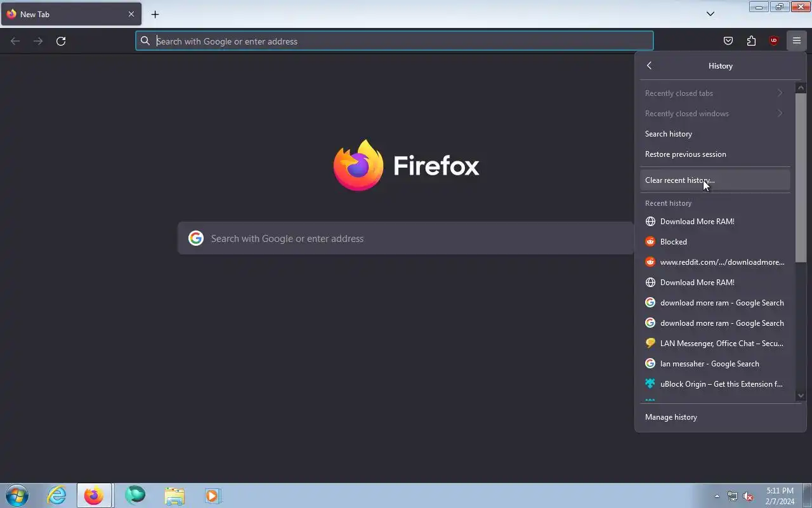Choose Clear recent history…
The width and height of the screenshot is (812, 508).
[715, 180]
